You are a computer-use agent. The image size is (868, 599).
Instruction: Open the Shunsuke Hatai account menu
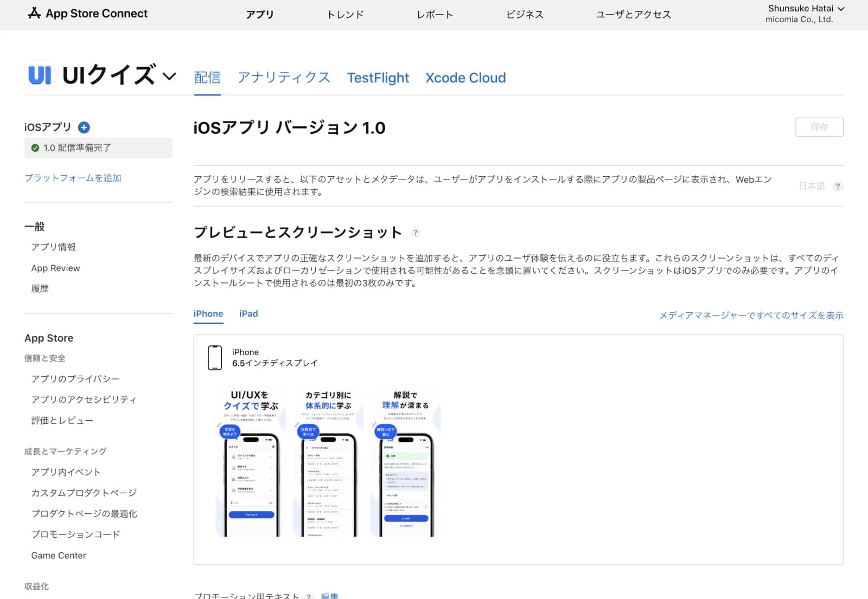click(806, 9)
